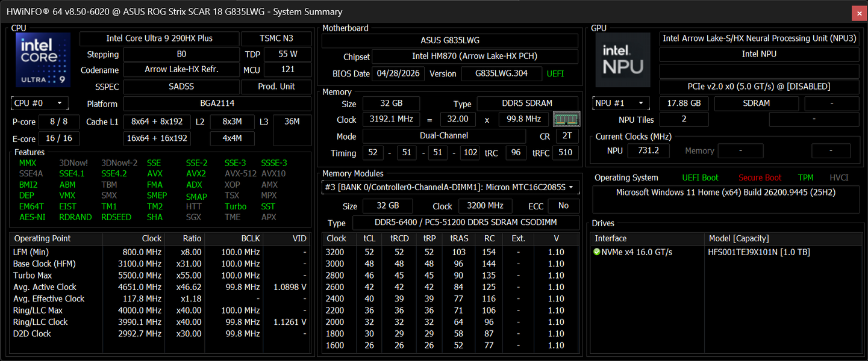Click the AVX-512 feature flag
Viewport: 868px width, 361px height.
tap(240, 174)
